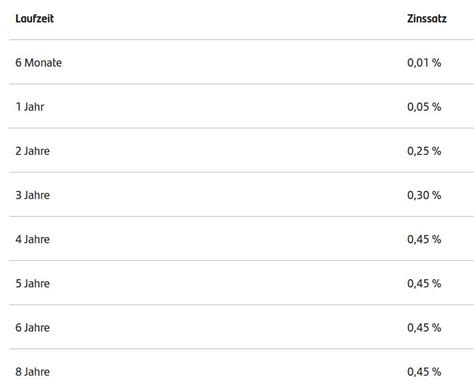Image resolution: width=474 pixels, height=392 pixels.
Task: Click the percent sign in 3 Jahre row
Action: (x=437, y=195)
